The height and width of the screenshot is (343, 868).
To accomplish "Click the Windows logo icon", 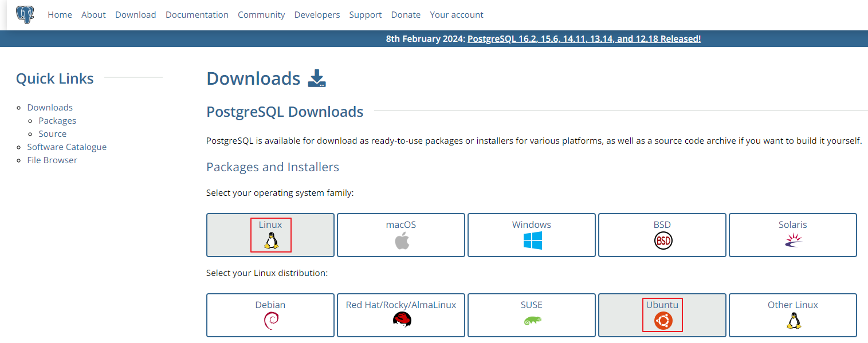I will coord(532,241).
